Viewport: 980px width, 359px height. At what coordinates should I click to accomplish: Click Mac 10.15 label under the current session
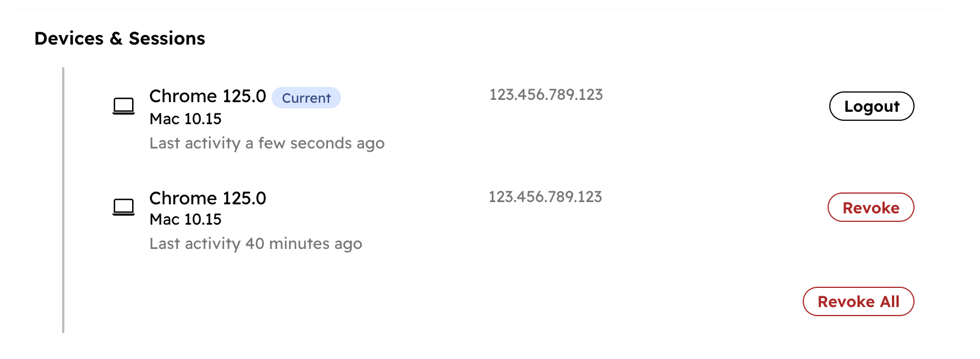pos(185,119)
